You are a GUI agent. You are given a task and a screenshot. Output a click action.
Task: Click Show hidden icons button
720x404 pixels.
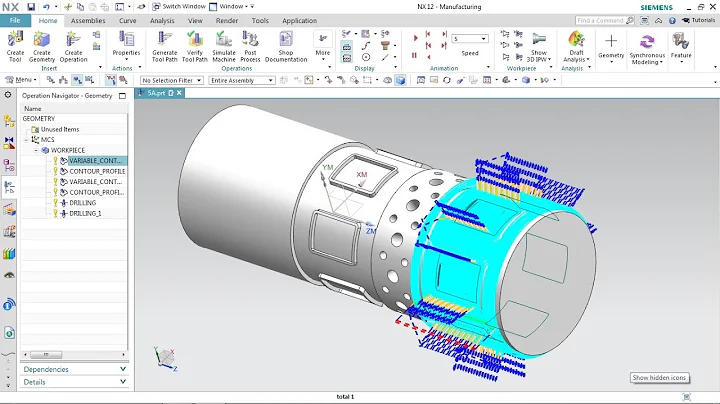click(x=659, y=378)
